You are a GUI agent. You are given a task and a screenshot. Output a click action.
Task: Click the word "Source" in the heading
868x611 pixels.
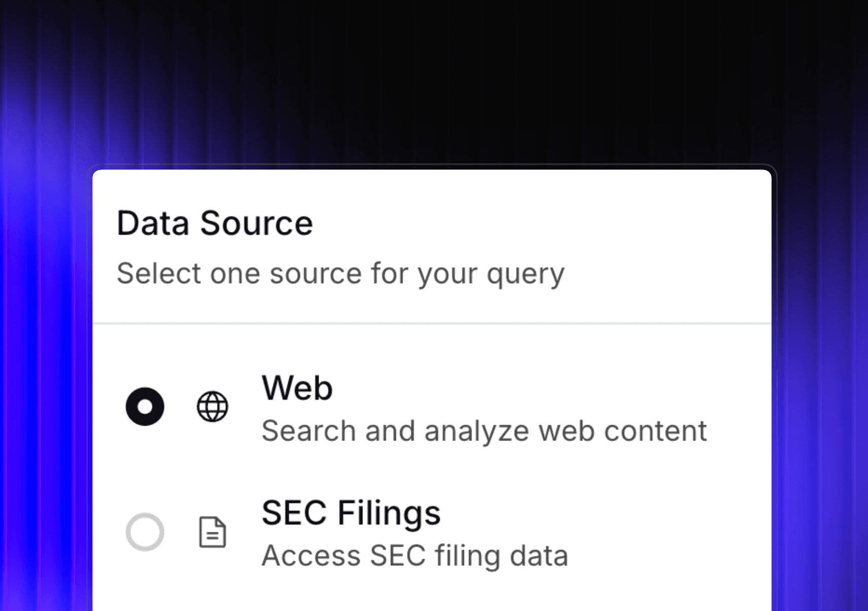(256, 223)
